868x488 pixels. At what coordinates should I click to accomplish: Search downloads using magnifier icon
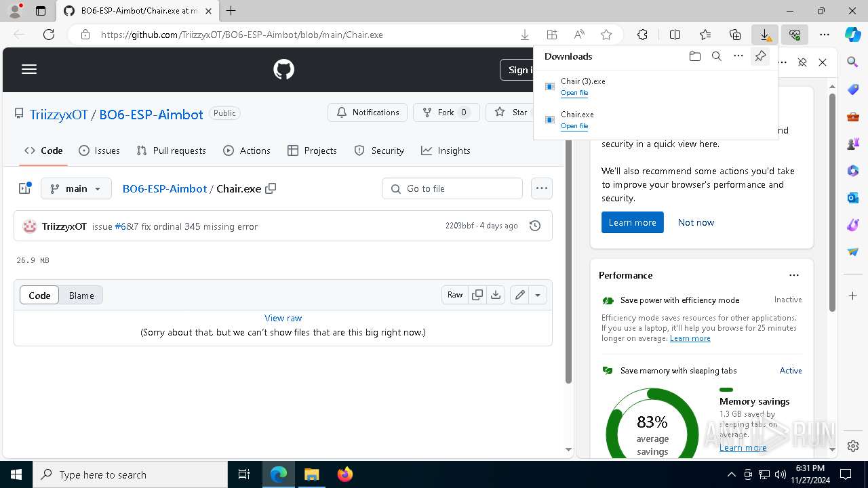click(716, 56)
